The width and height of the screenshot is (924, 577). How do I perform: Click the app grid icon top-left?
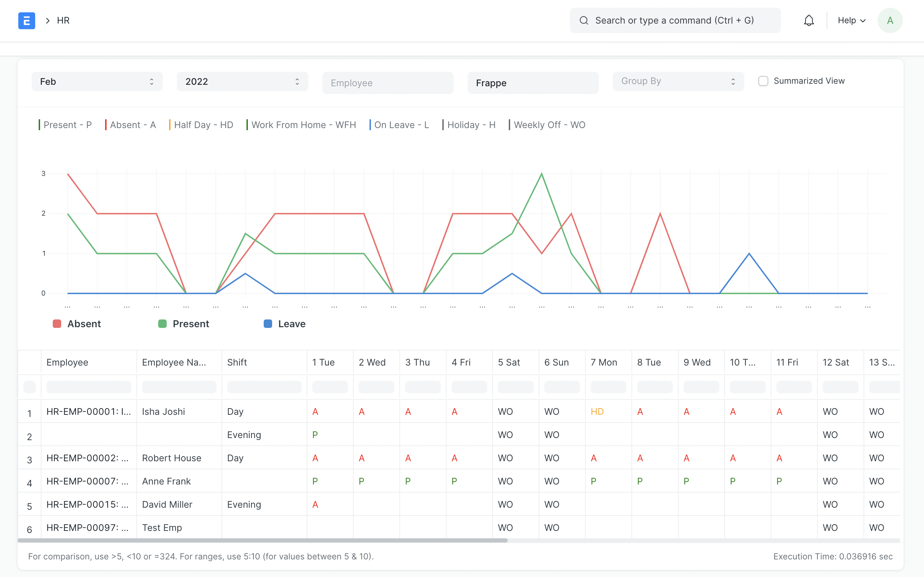[26, 20]
